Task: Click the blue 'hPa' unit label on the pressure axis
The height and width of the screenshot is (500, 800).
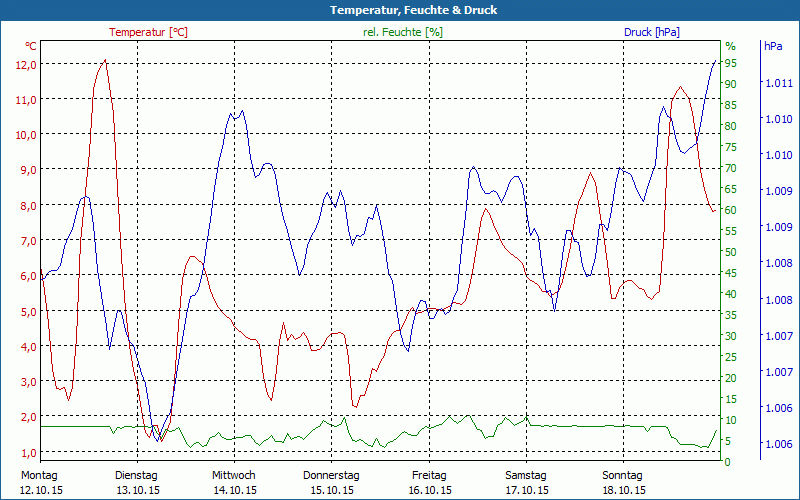Action: 773,46
